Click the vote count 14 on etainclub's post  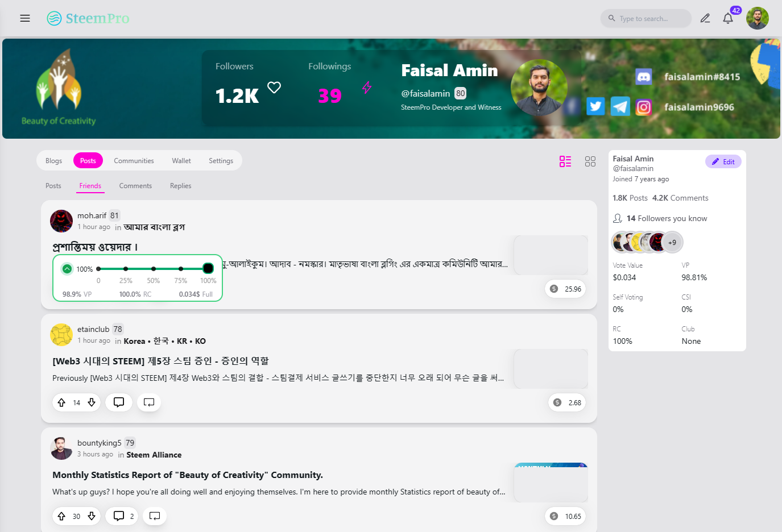pos(76,402)
